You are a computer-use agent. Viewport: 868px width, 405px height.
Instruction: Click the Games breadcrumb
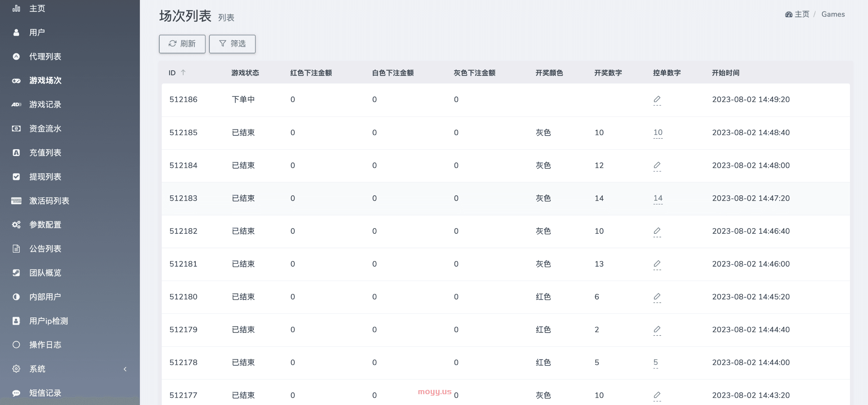click(x=833, y=14)
